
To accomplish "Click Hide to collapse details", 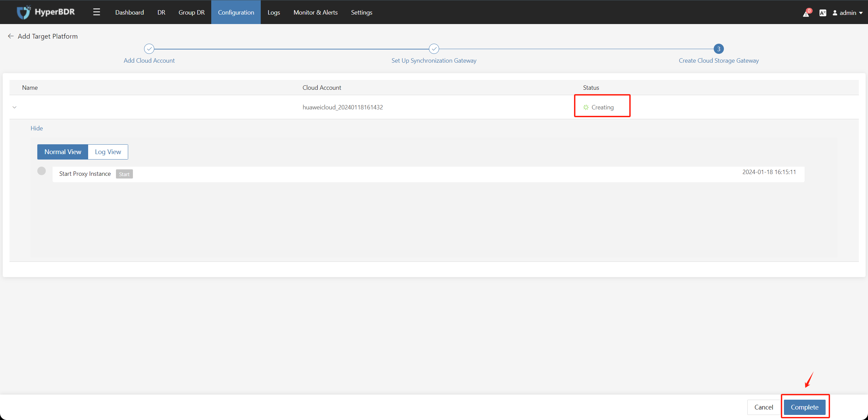I will click(x=37, y=128).
